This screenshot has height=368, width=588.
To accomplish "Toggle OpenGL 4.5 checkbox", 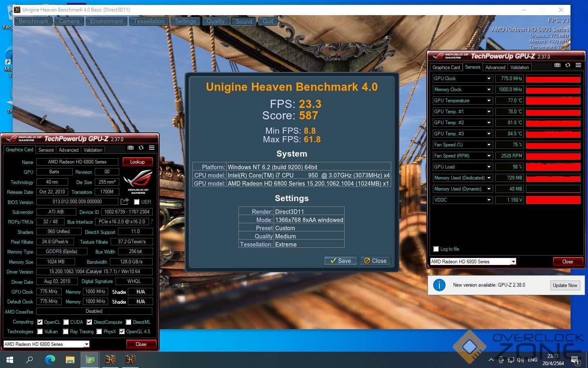I will pyautogui.click(x=122, y=332).
